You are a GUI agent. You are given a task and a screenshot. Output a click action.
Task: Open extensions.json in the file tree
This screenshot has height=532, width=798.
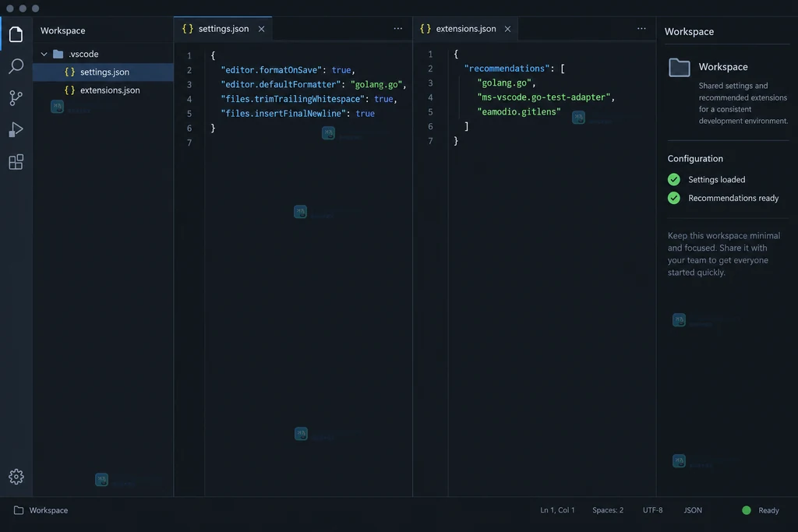(104, 90)
